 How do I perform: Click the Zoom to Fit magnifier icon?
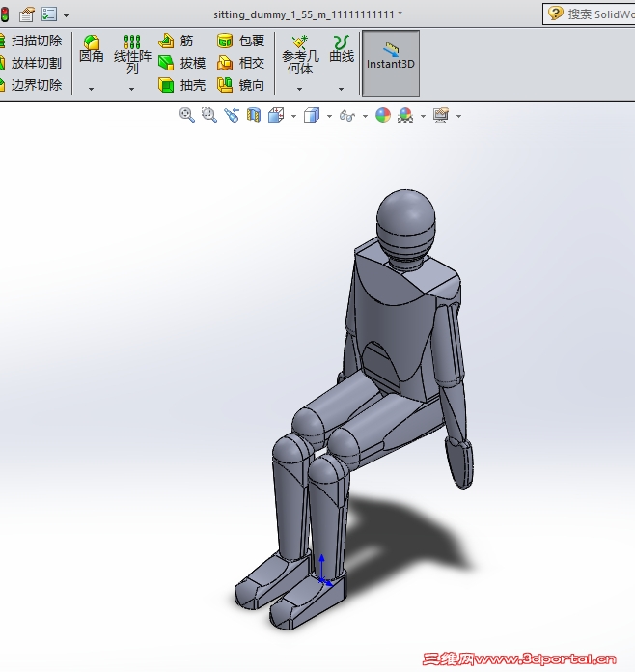coord(187,115)
